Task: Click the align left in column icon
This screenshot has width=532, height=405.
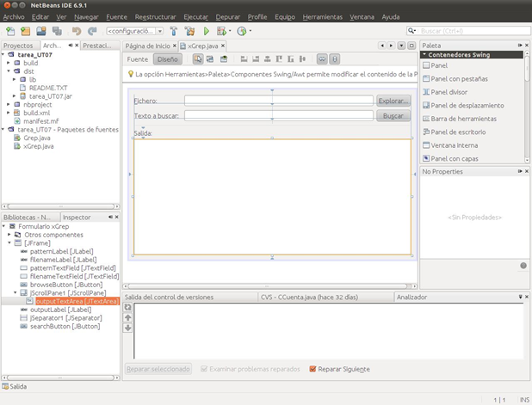Action: tap(244, 59)
